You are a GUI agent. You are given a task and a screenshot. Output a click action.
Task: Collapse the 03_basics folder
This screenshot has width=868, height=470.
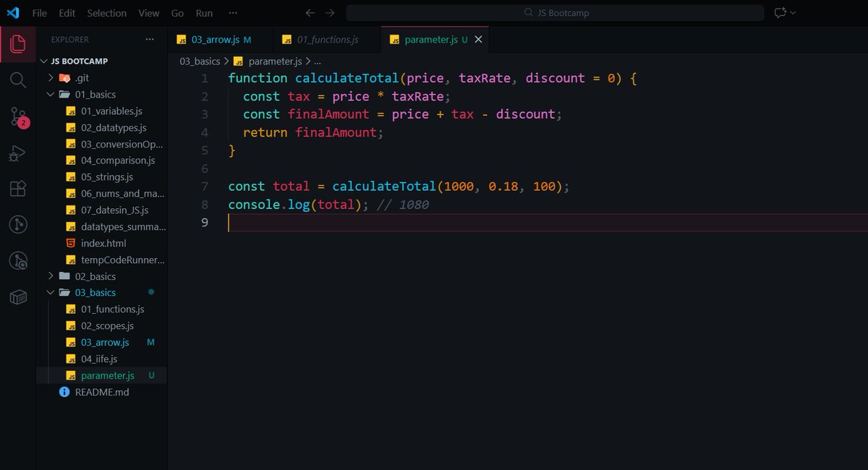[101, 293]
